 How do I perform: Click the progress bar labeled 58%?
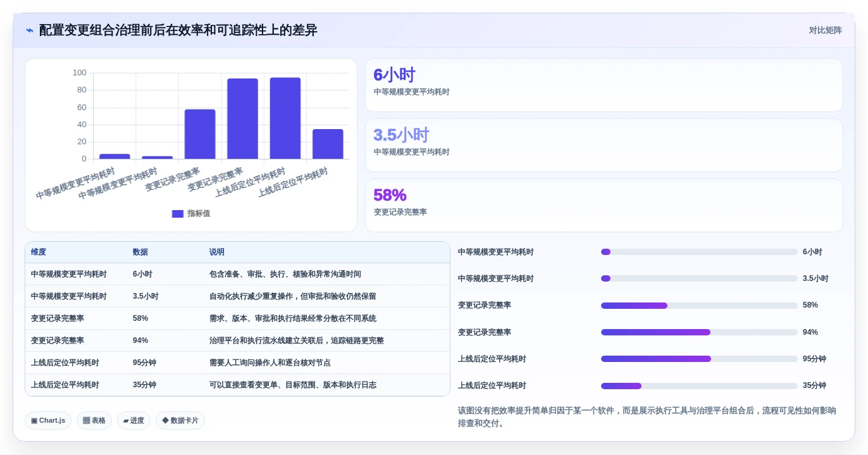pos(699,306)
